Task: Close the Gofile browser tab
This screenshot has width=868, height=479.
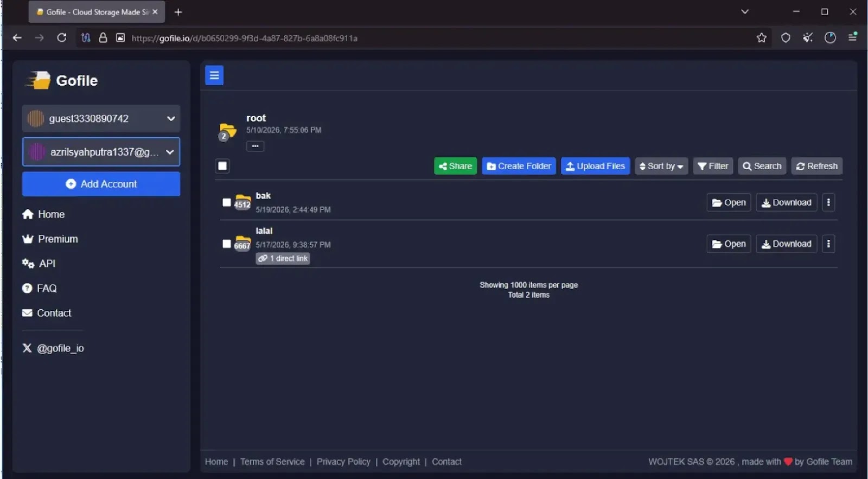Action: [155, 12]
